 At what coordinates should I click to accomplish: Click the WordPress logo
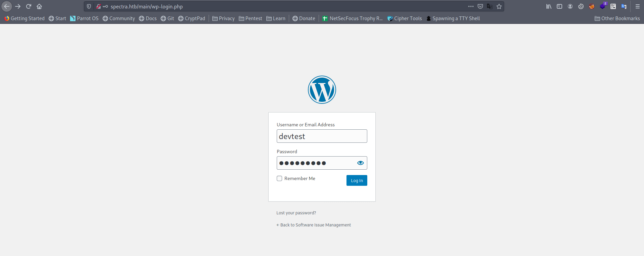[x=322, y=90]
